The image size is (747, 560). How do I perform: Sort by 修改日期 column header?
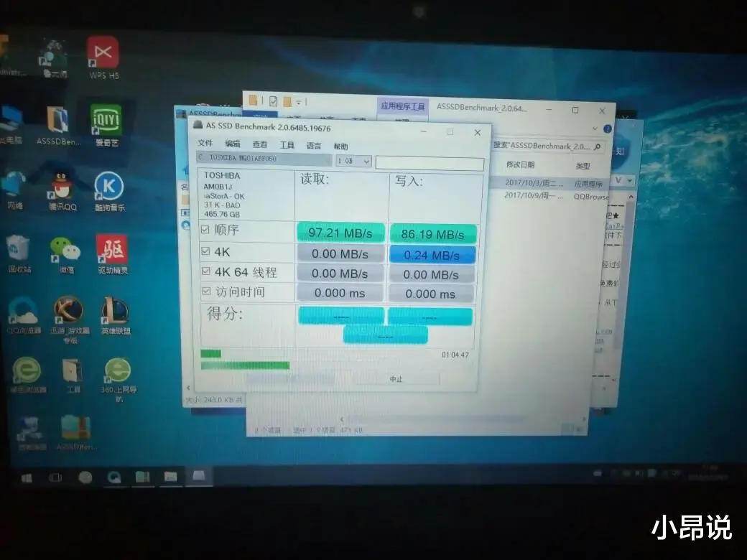pos(520,164)
